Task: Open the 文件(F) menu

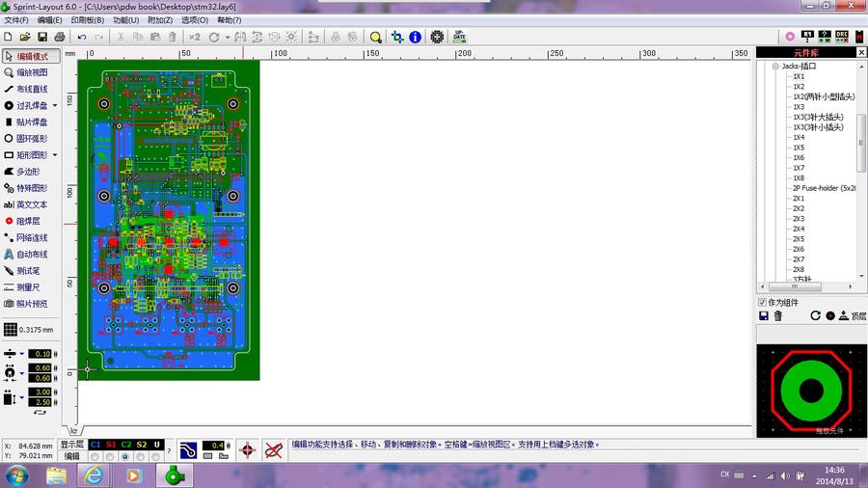Action: click(16, 19)
